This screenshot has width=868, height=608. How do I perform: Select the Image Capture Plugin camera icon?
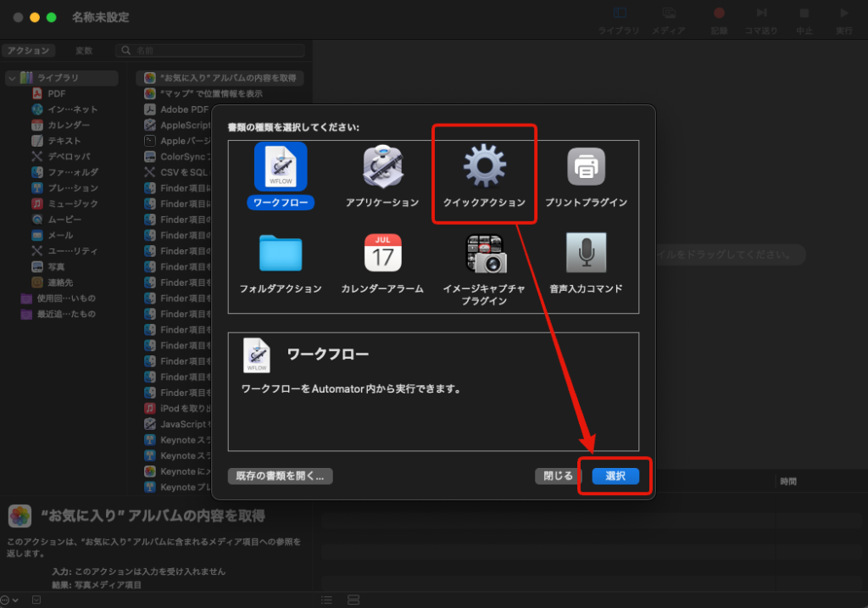484,253
